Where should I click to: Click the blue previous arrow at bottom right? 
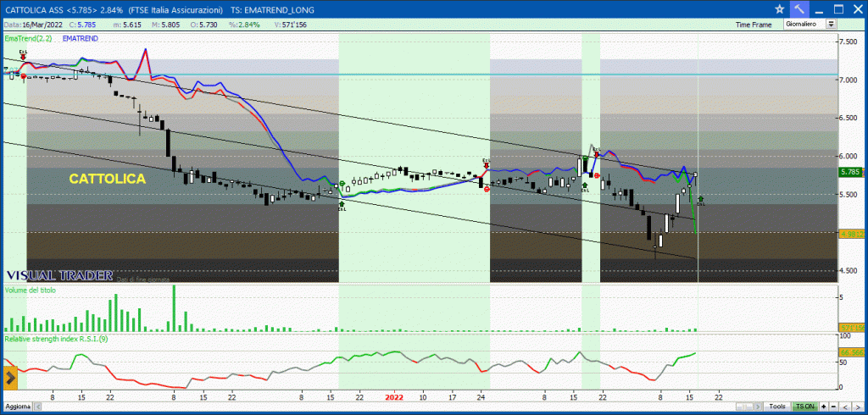[845, 407]
